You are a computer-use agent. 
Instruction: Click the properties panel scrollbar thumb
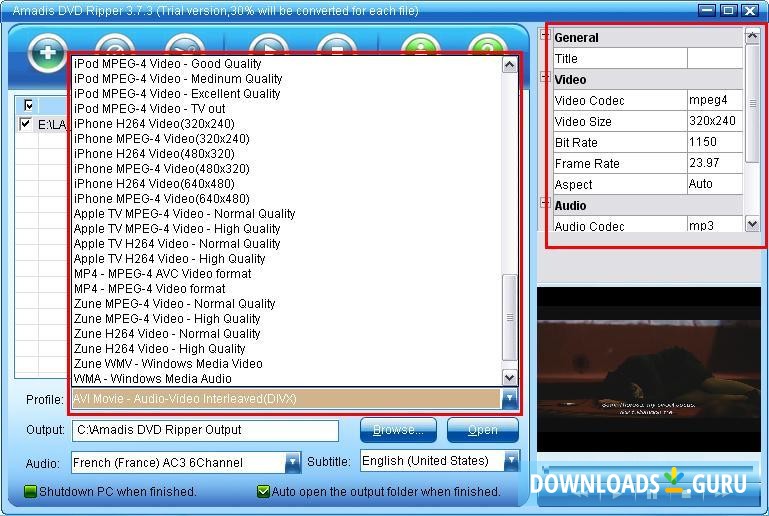click(752, 103)
